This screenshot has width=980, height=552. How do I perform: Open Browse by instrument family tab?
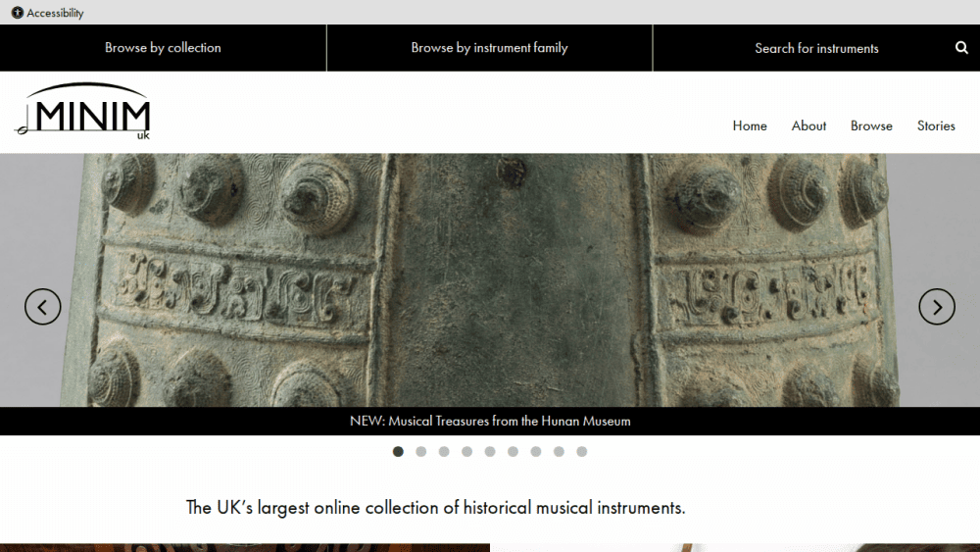coord(489,47)
